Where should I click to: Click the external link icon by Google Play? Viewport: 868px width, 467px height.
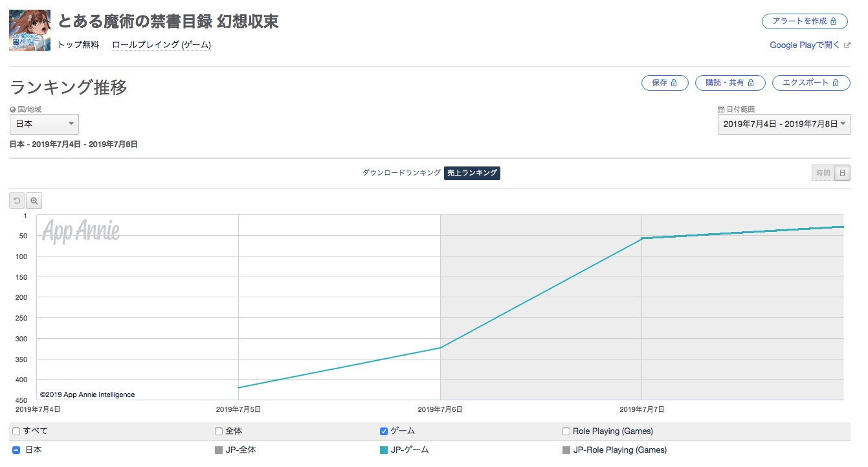(847, 45)
